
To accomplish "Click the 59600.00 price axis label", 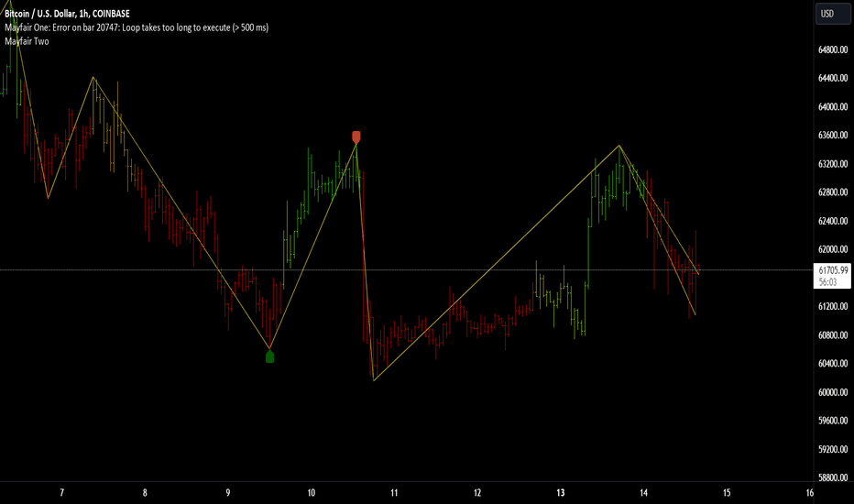I will click(x=833, y=421).
